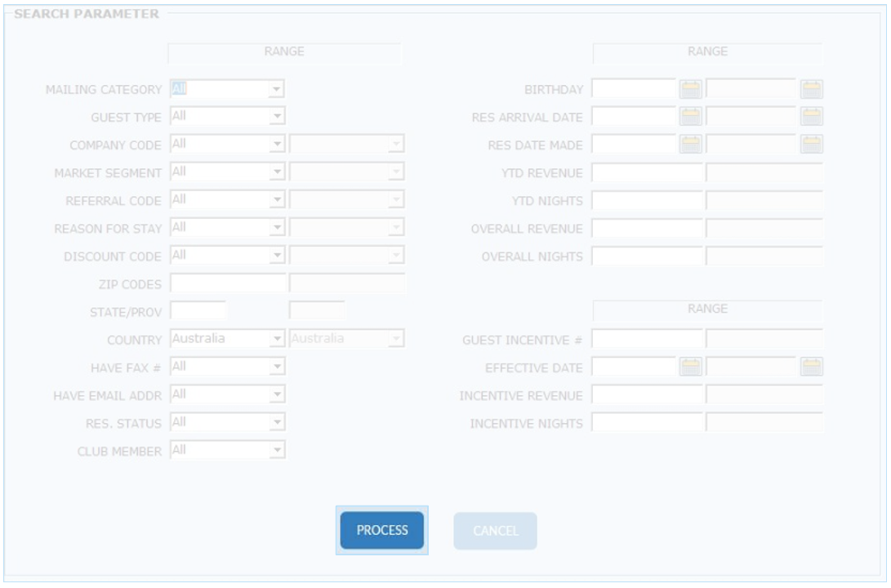
Task: Open the Res. Status dropdown
Action: [277, 422]
